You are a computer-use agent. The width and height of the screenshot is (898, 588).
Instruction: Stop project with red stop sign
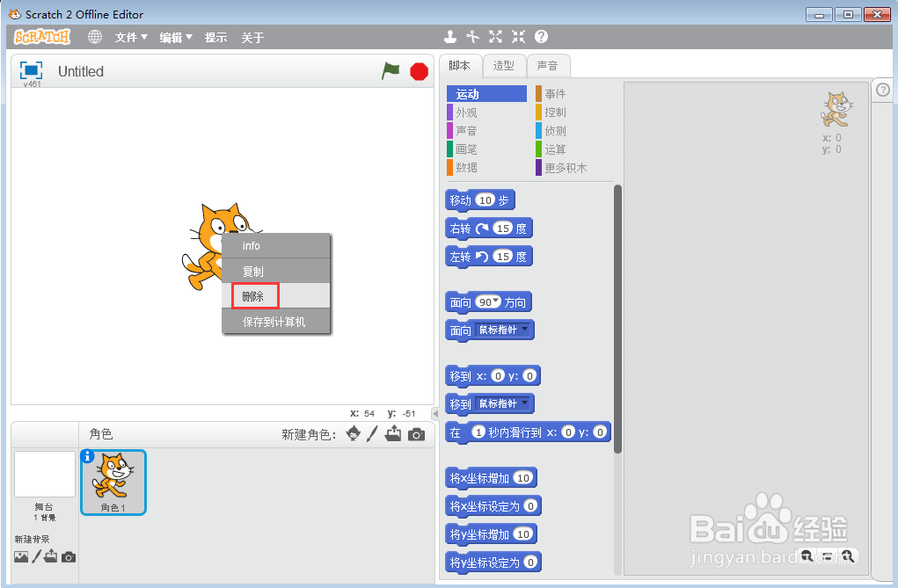(420, 71)
